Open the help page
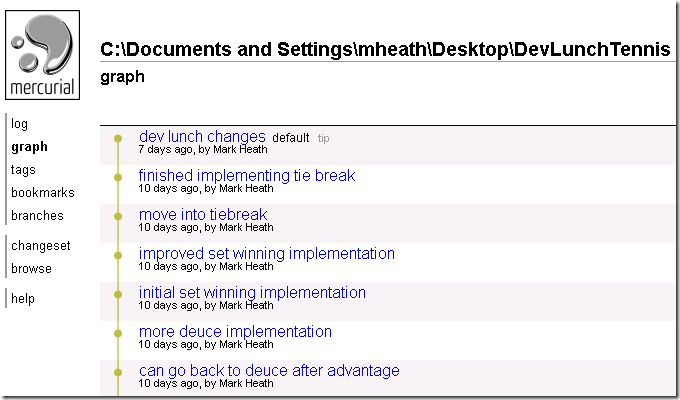The image size is (680, 400). 23,299
